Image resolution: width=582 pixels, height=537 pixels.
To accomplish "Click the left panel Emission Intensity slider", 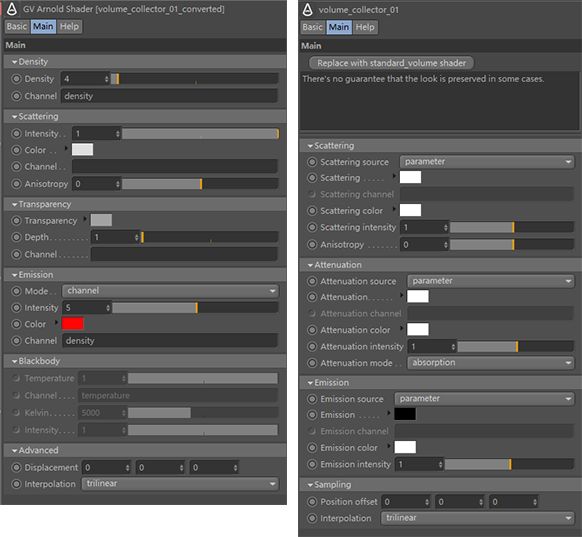I will tap(196, 308).
